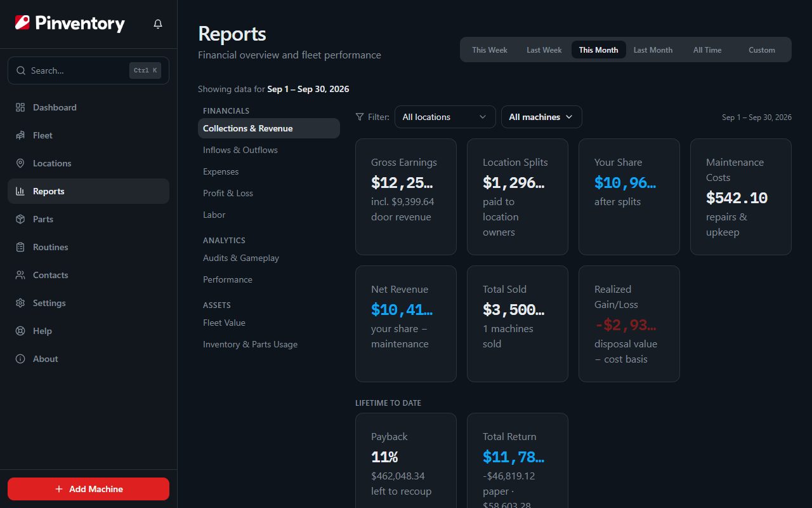The height and width of the screenshot is (508, 812).
Task: Click the Settings gear icon
Action: tap(20, 303)
